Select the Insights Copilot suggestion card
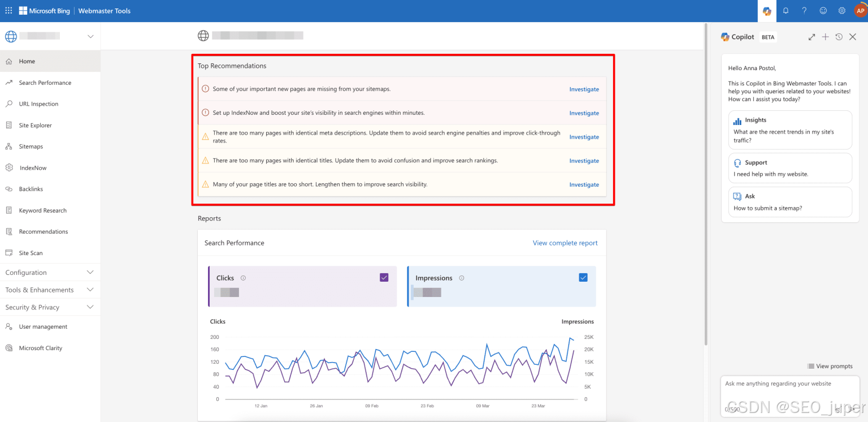868x422 pixels. tap(790, 130)
